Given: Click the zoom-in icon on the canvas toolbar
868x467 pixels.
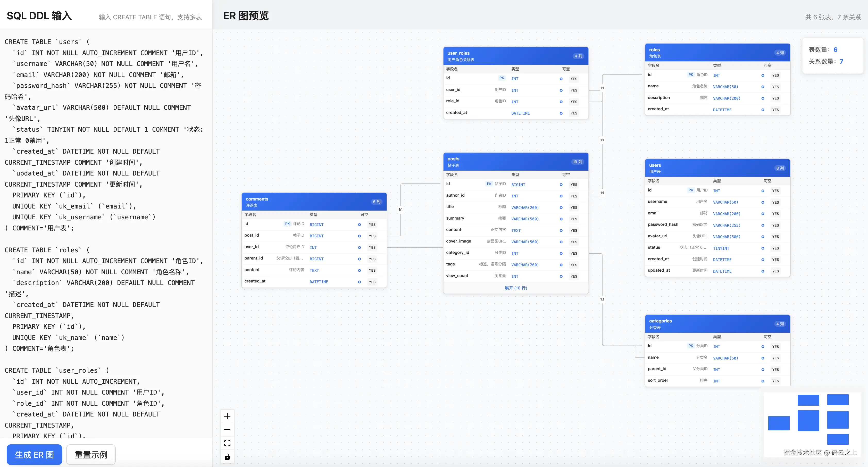Looking at the screenshot, I should click(x=228, y=416).
